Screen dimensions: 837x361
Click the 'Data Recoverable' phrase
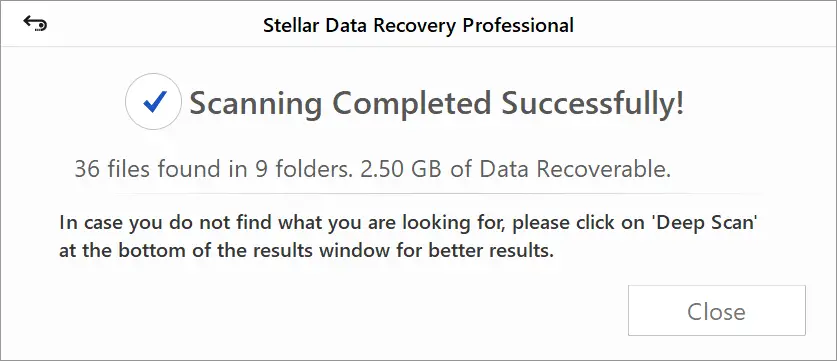point(575,169)
